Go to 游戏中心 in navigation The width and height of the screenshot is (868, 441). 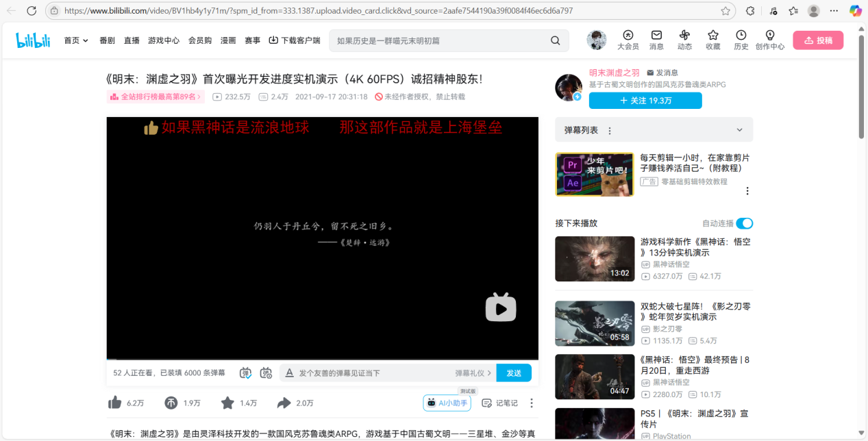(164, 40)
